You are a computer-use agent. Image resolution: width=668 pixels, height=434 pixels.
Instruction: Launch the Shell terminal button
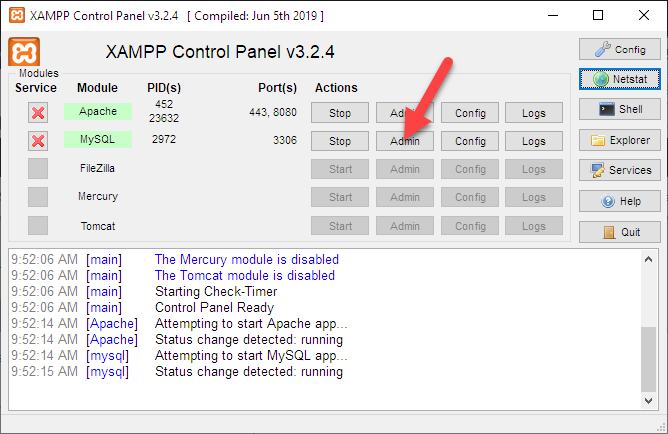(619, 109)
